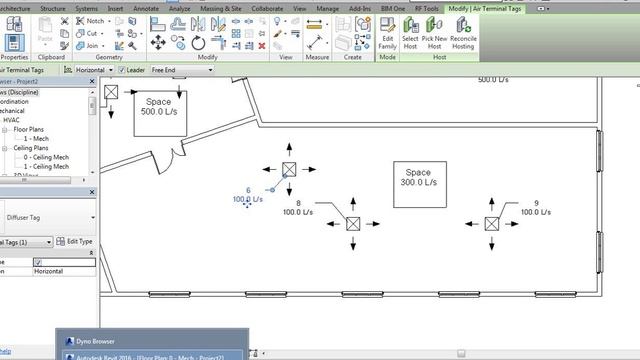The image size is (640, 360).
Task: Select the Split Element tool
Action: (x=236, y=21)
